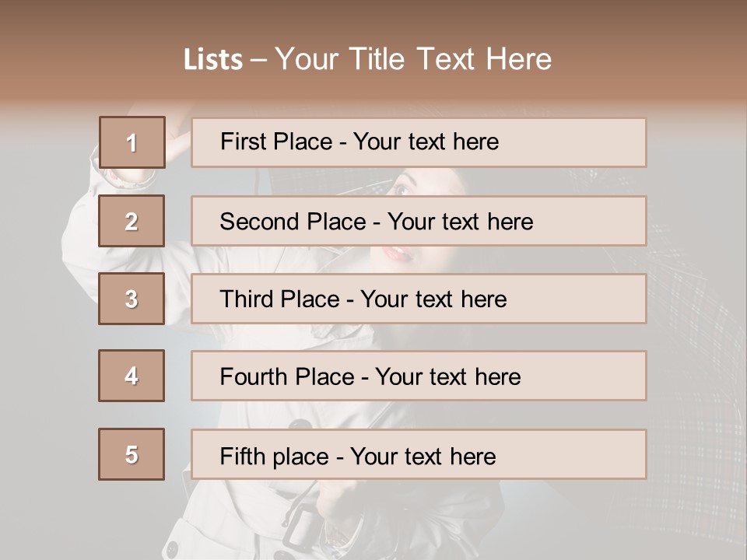Screen dimensions: 747x560
Task: Click the number 1 box
Action: point(132,142)
